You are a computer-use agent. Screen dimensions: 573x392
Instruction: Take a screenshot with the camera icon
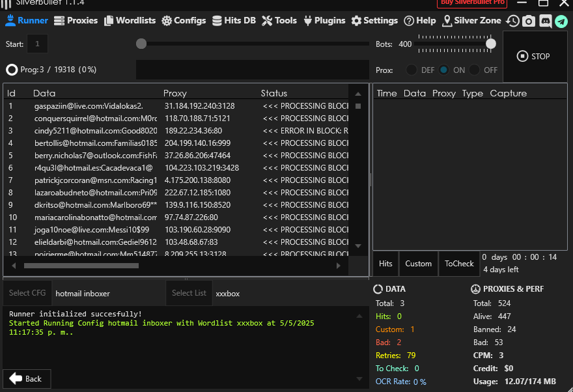click(x=529, y=21)
